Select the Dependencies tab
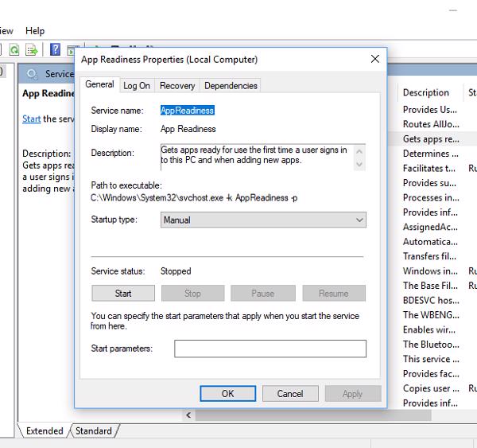This screenshot has width=477, height=448. pos(231,86)
